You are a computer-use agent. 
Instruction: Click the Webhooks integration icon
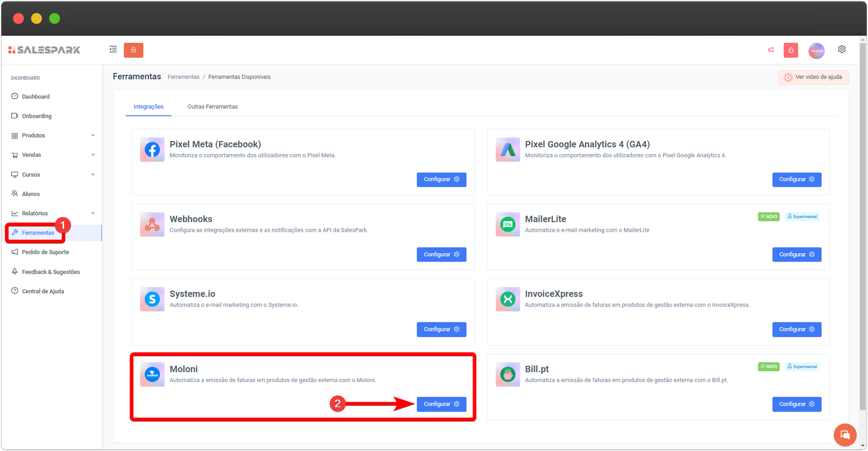(x=152, y=225)
